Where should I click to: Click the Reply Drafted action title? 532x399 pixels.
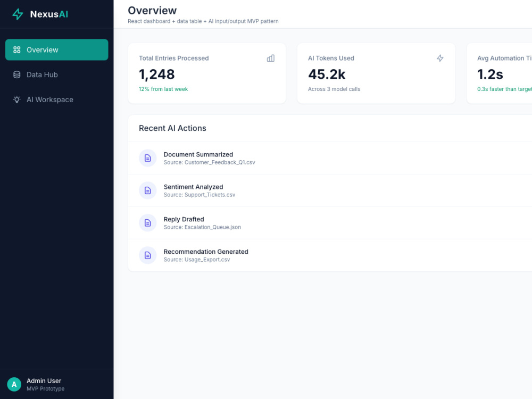point(184,219)
